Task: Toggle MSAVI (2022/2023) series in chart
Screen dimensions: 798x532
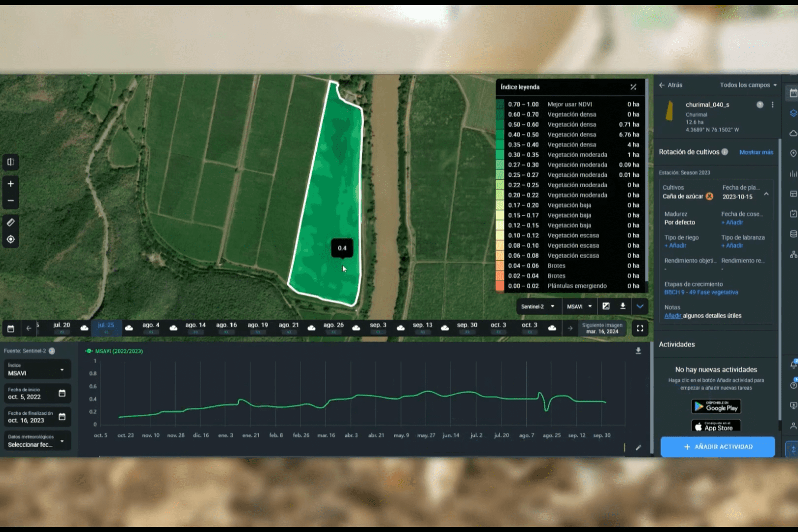Action: click(114, 351)
